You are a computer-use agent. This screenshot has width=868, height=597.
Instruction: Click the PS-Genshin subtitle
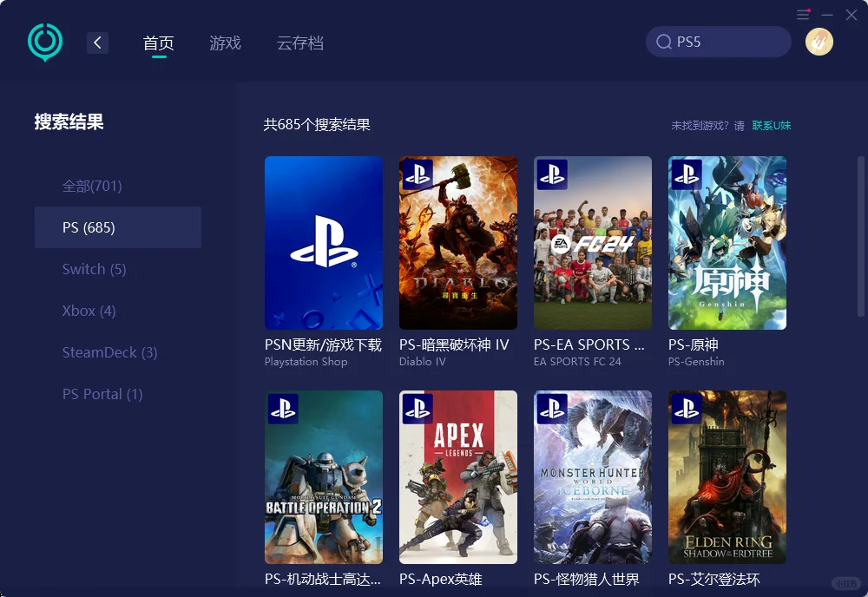tap(696, 361)
